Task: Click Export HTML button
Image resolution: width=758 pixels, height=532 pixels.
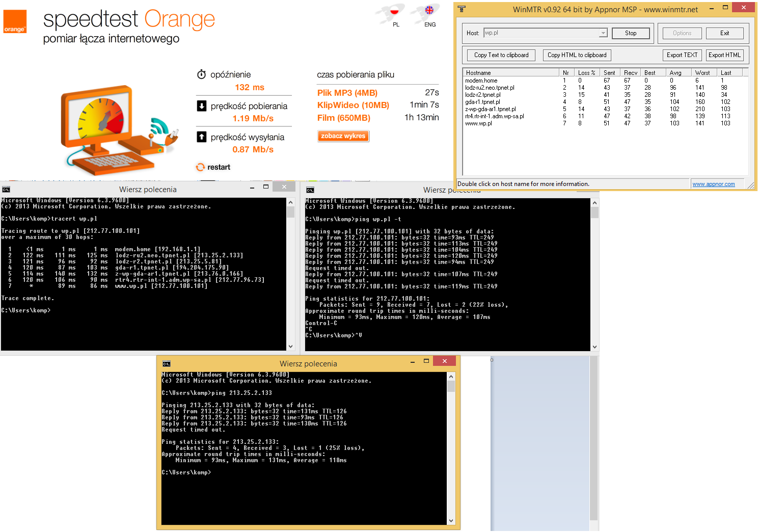Action: click(724, 55)
